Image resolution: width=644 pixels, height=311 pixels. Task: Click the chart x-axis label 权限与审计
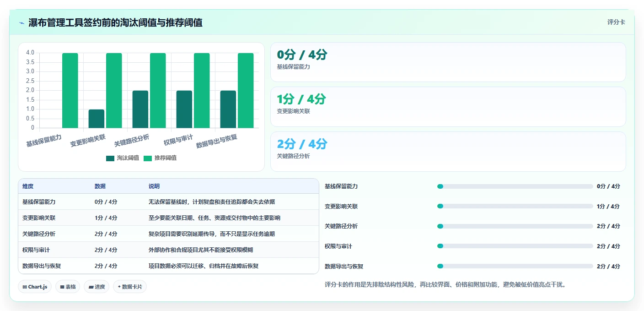178,140
